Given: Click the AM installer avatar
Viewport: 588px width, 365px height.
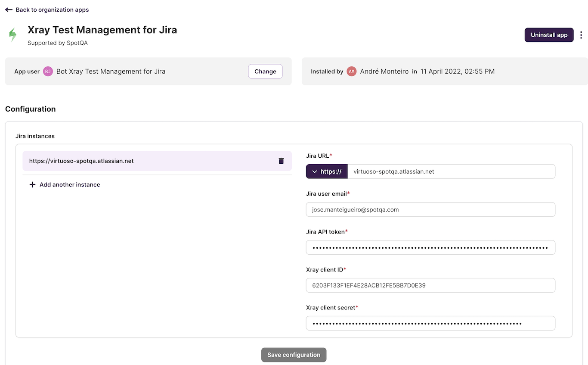Looking at the screenshot, I should (352, 72).
